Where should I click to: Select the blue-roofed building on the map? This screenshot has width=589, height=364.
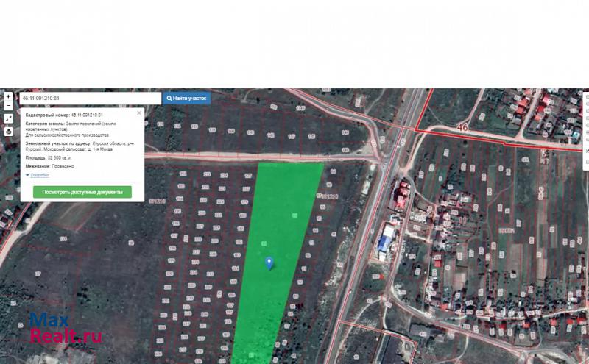[x=386, y=241]
